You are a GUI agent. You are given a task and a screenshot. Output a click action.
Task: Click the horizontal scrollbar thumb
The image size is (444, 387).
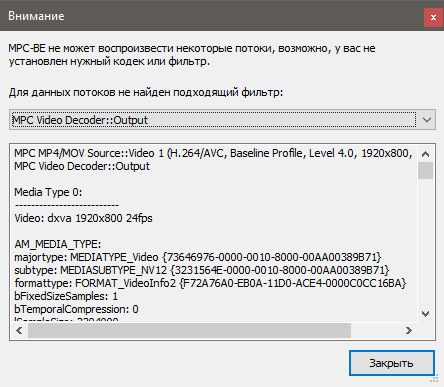pyautogui.click(x=189, y=331)
